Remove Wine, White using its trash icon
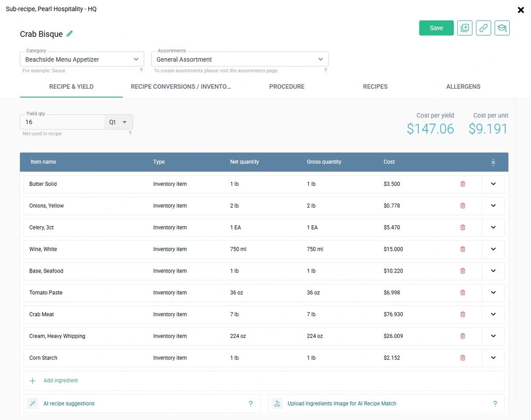This screenshot has width=531, height=420. [x=463, y=249]
